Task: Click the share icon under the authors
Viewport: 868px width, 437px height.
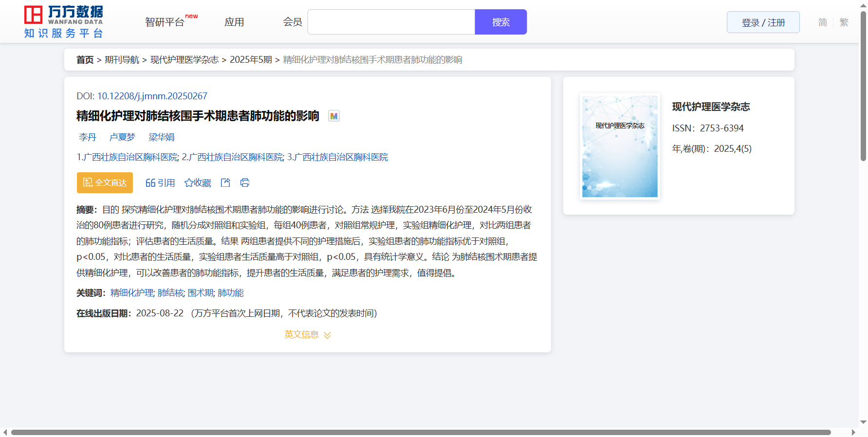Action: click(x=225, y=182)
